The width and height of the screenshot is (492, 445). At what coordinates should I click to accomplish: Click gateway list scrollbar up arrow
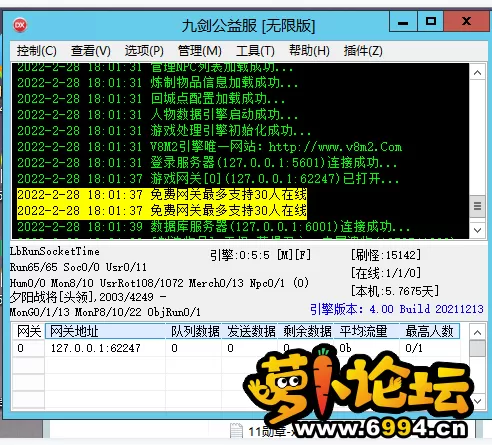(477, 332)
